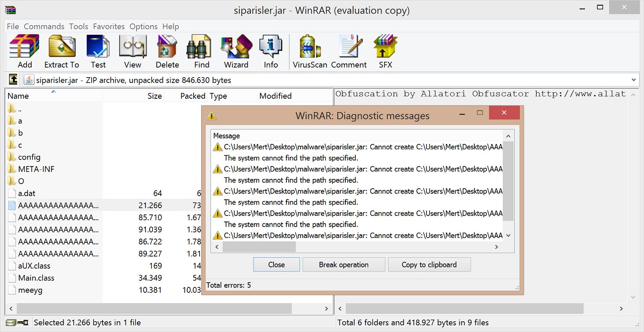The height and width of the screenshot is (332, 644).
Task: Maximize the Diagnostic messages dialog
Action: click(x=480, y=113)
